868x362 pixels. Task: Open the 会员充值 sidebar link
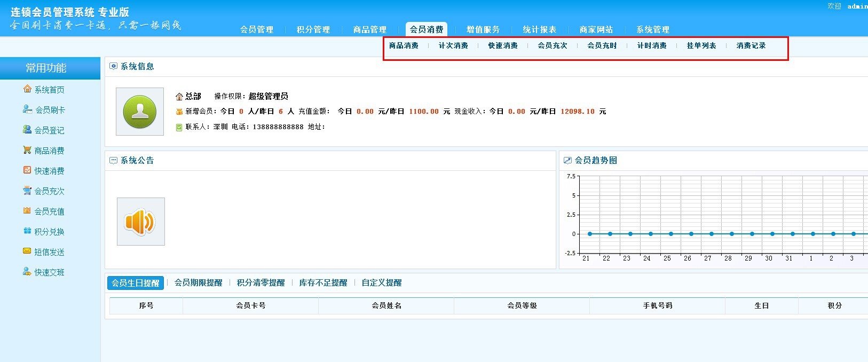pyautogui.click(x=50, y=211)
